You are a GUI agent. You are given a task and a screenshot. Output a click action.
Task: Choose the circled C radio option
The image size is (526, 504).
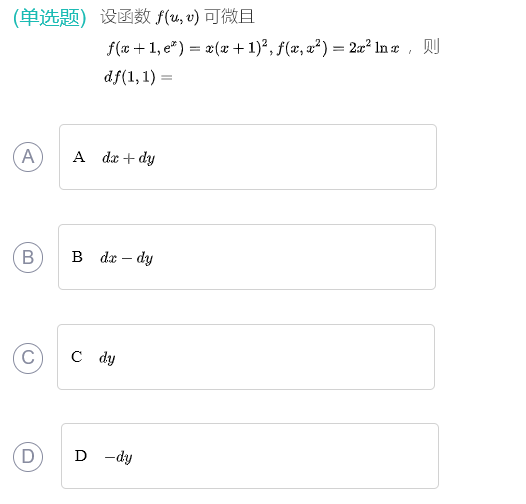pyautogui.click(x=28, y=358)
